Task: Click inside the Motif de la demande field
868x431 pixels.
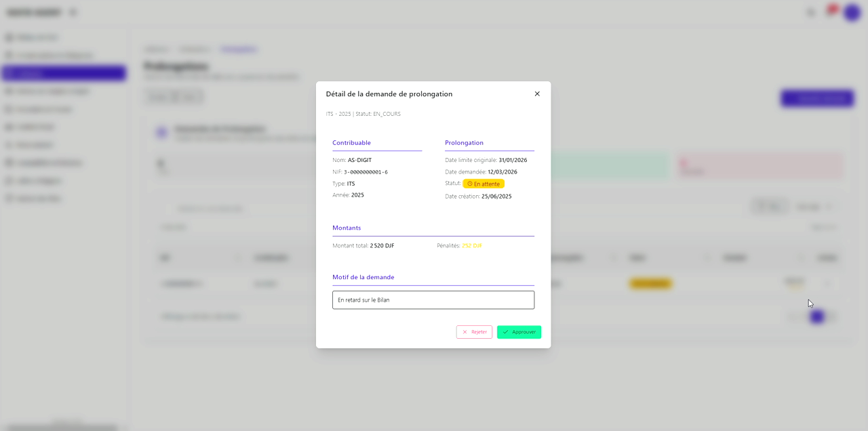Action: coord(433,300)
